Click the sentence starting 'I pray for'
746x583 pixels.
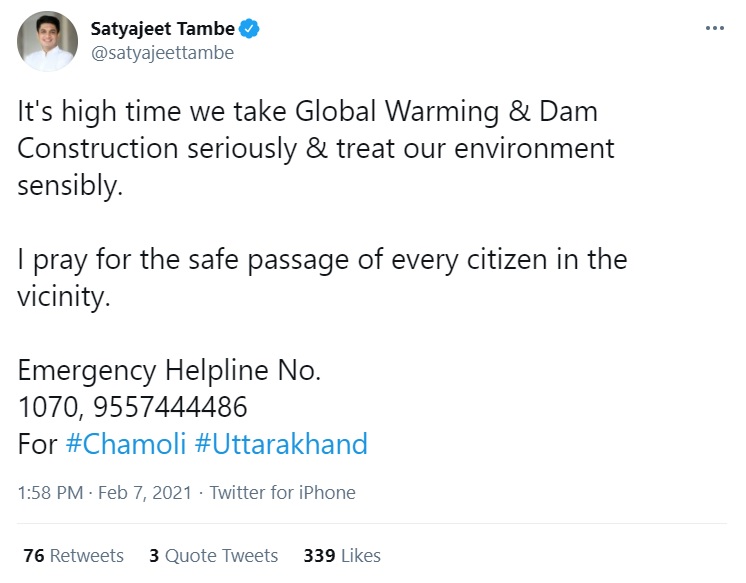coord(322,261)
